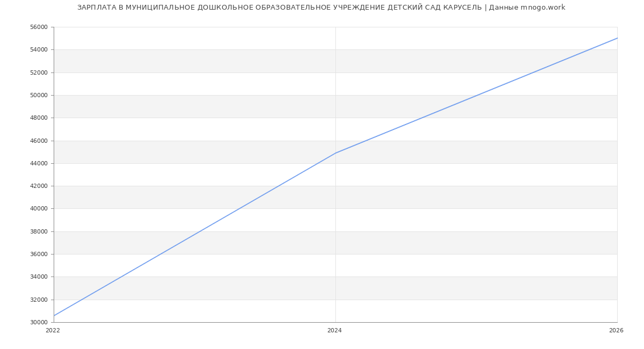Click the 38000 y-axis label
The image size is (644, 349).
pyautogui.click(x=39, y=232)
